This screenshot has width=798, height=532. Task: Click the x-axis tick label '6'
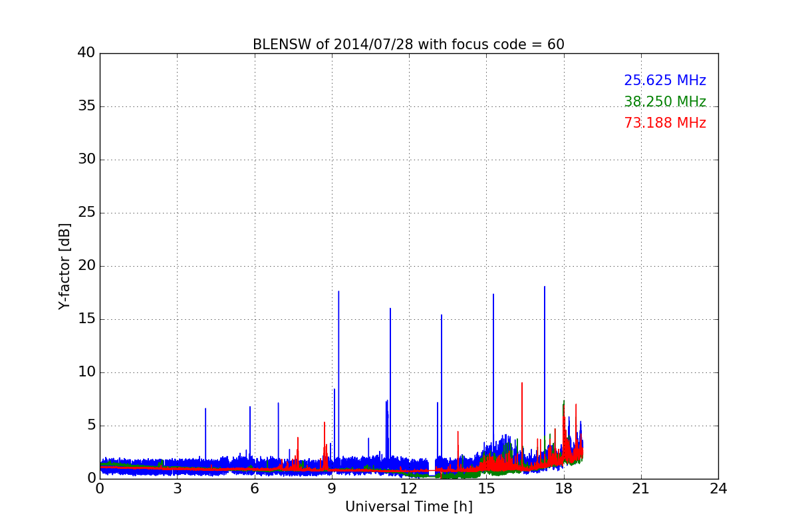click(x=254, y=489)
